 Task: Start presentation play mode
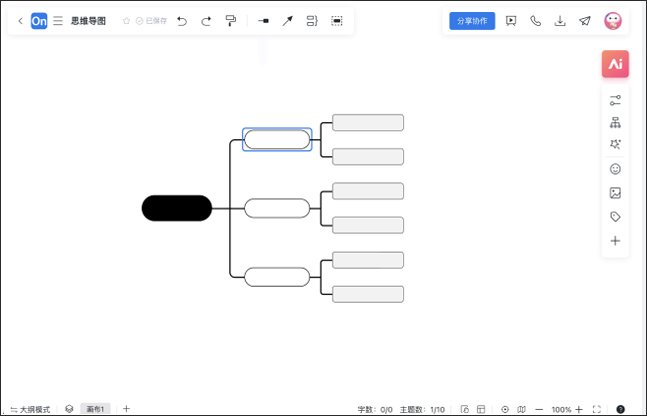point(511,20)
